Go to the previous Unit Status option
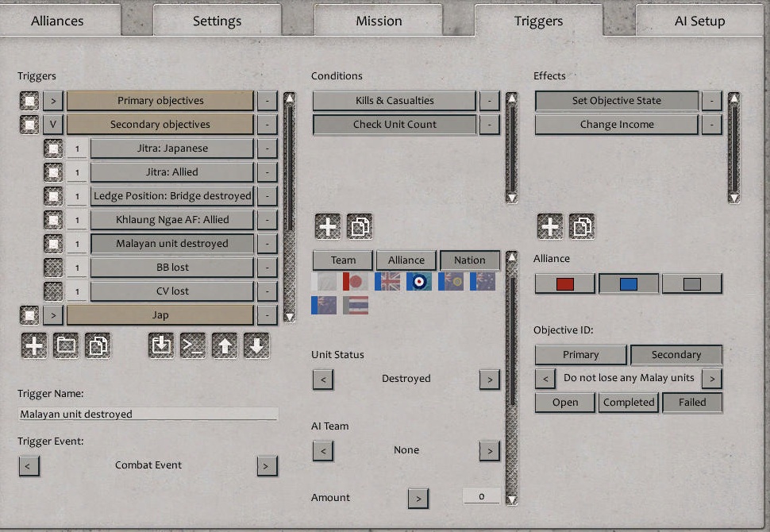 [323, 380]
